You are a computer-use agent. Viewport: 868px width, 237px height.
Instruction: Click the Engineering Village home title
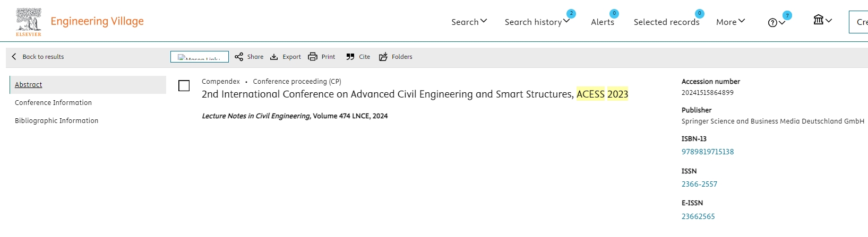97,21
